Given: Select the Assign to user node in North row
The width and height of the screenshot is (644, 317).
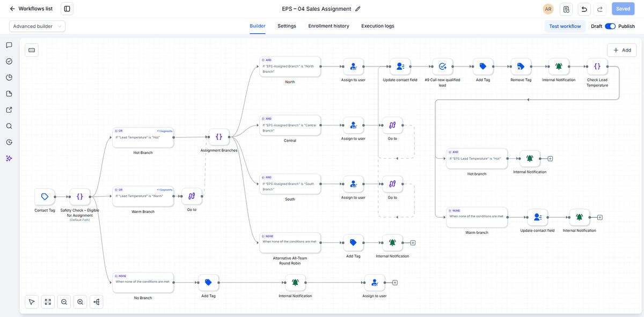Looking at the screenshot, I should coord(353,67).
